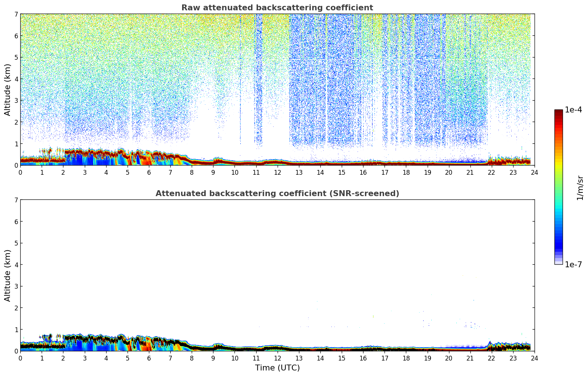Click the 'Time (UTC)' axis label

[277, 368]
